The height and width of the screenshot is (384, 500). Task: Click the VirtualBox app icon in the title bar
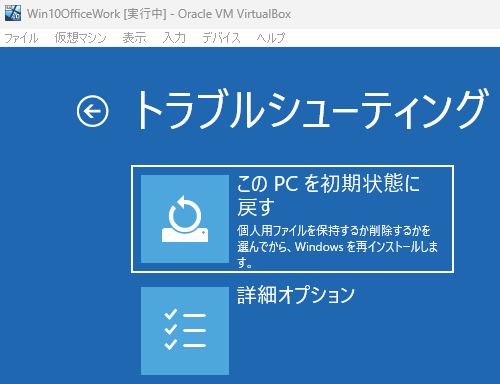(13, 13)
